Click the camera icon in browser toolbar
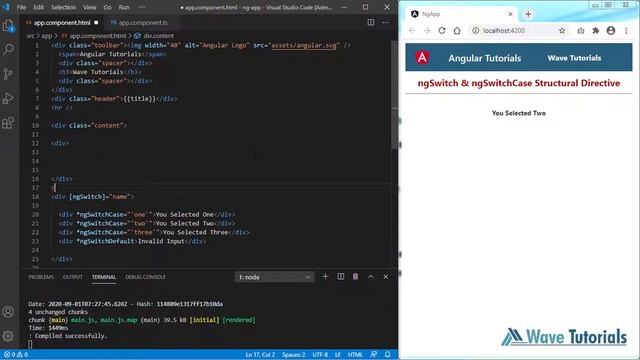640x360 pixels. [581, 31]
